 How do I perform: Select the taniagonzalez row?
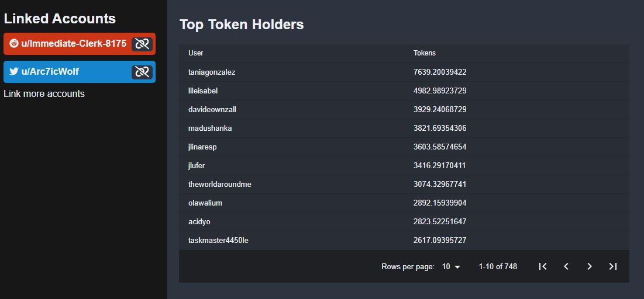(404, 72)
